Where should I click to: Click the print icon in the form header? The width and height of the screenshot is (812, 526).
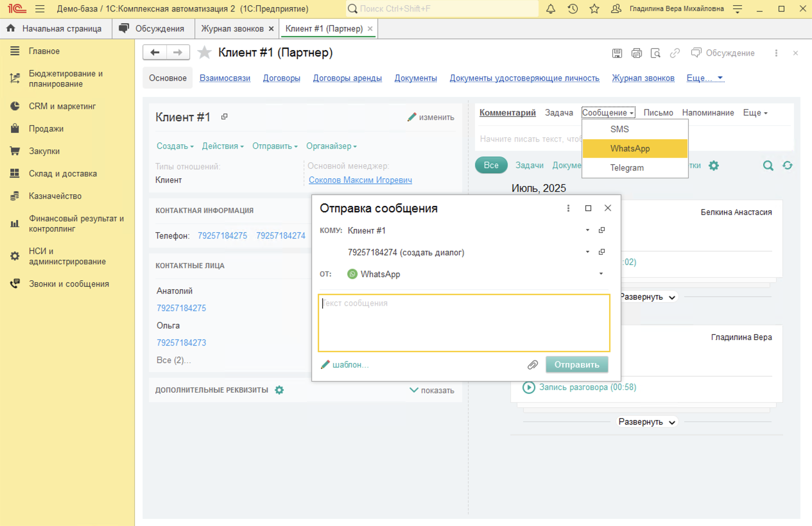pos(636,53)
